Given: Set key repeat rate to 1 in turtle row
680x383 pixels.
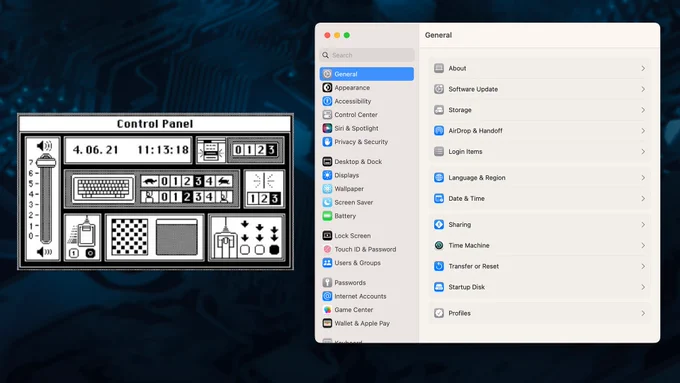Looking at the screenshot, I should click(x=176, y=181).
